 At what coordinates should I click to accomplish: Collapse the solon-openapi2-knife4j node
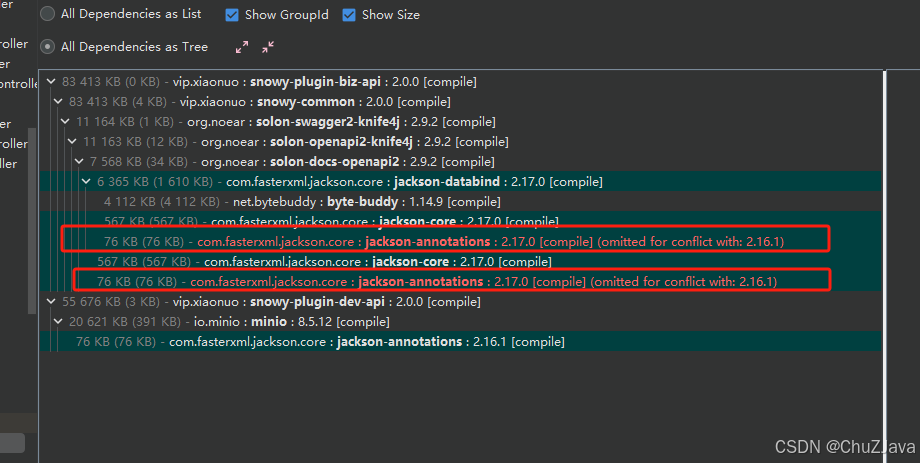pos(72,141)
